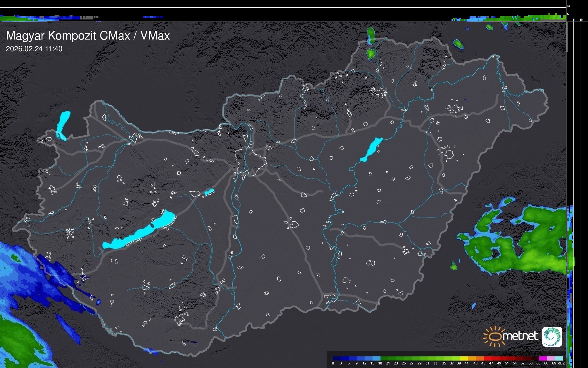Screen dimensions: 588x368
Task: Click the yellow 39 dBZ legend swatch
Action: [x=463, y=358]
